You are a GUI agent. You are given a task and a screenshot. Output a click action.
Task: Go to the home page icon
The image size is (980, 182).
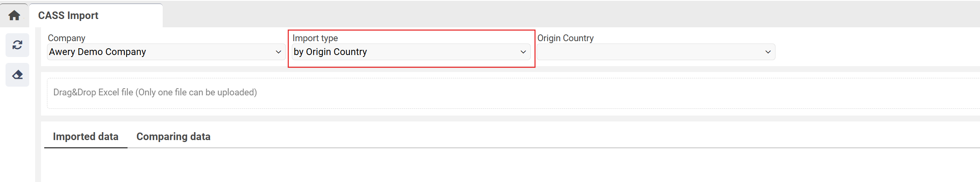tap(14, 15)
